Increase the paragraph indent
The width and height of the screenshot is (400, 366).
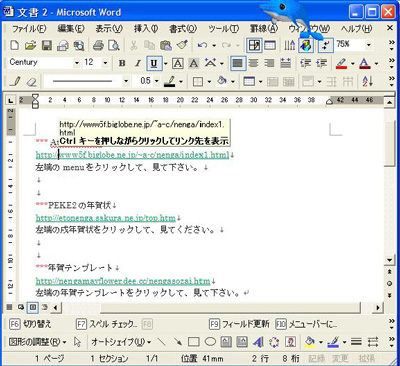point(321,63)
